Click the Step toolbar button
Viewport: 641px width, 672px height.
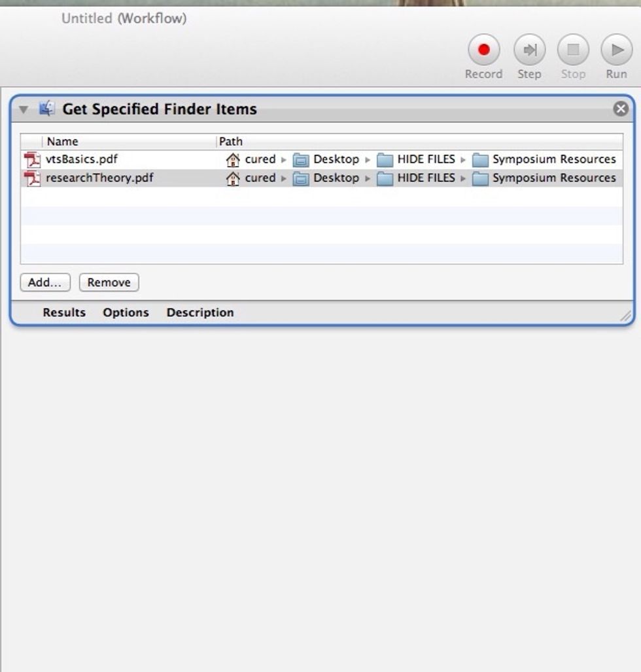(x=530, y=50)
